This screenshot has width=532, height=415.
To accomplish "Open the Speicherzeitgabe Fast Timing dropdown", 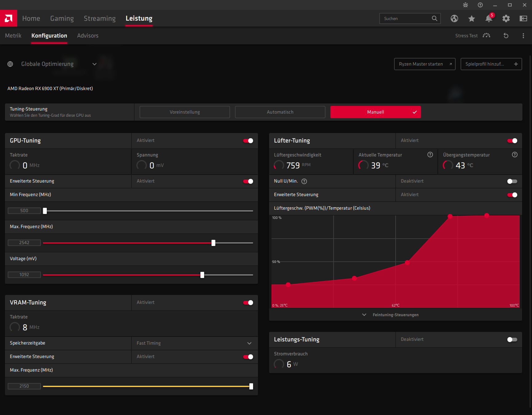I will [195, 343].
